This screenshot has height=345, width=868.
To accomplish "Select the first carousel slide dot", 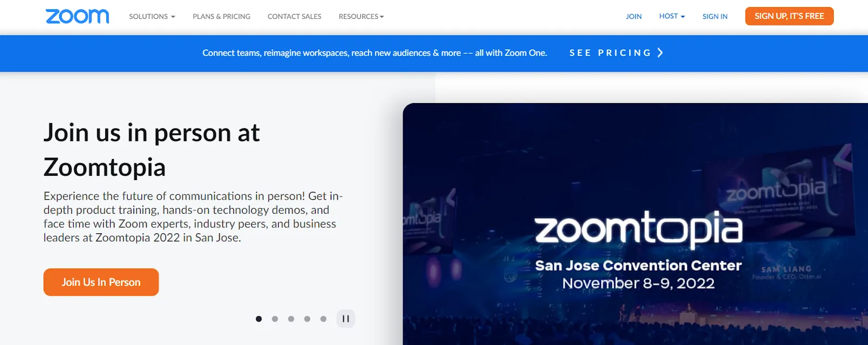I will (259, 319).
